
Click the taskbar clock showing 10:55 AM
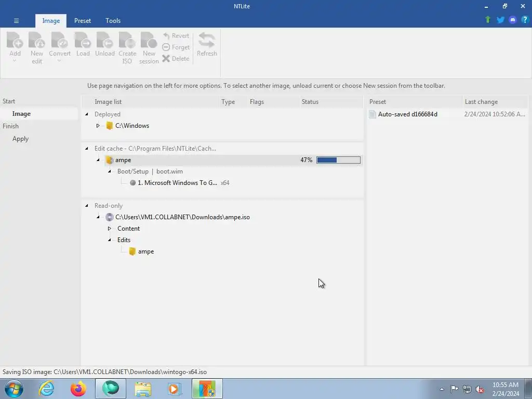point(506,389)
